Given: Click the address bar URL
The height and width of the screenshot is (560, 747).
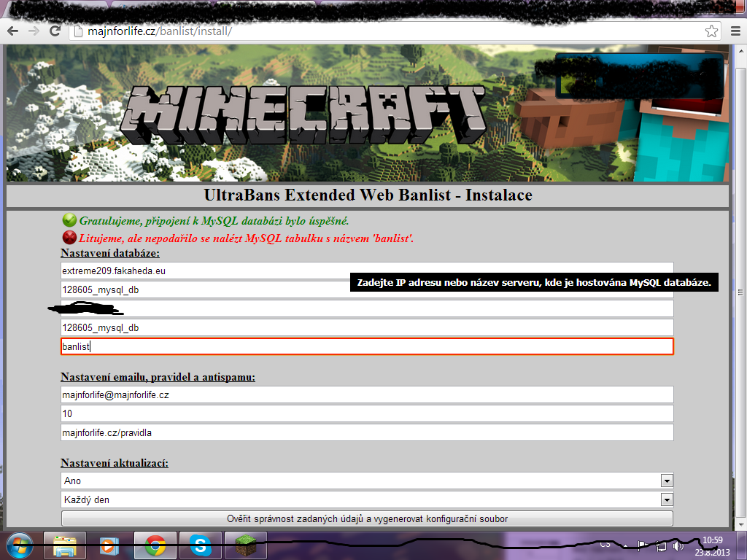Looking at the screenshot, I should [x=160, y=31].
